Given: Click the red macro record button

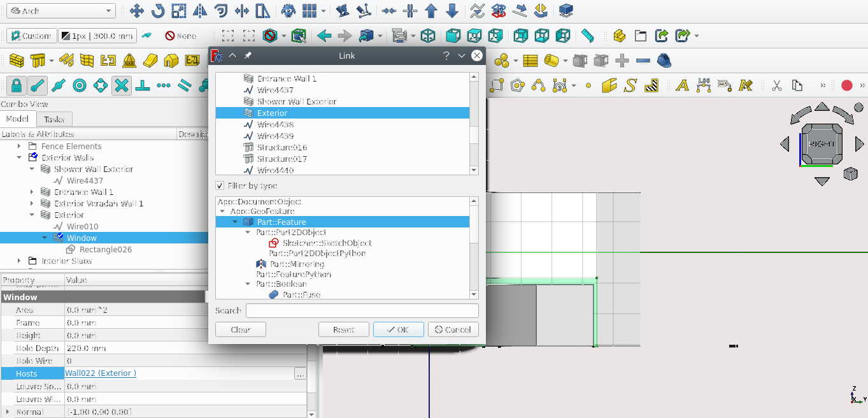Looking at the screenshot, I should coord(846,85).
